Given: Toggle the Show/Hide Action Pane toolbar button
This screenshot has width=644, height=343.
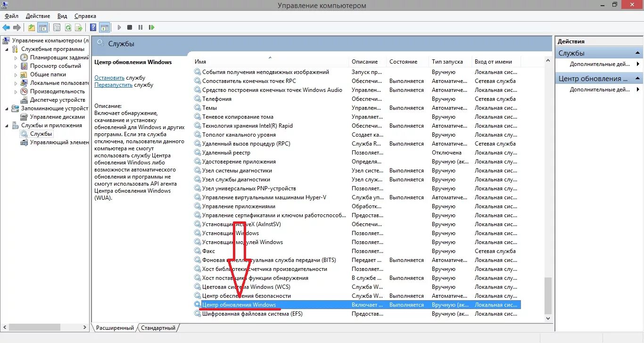Looking at the screenshot, I should [x=105, y=28].
